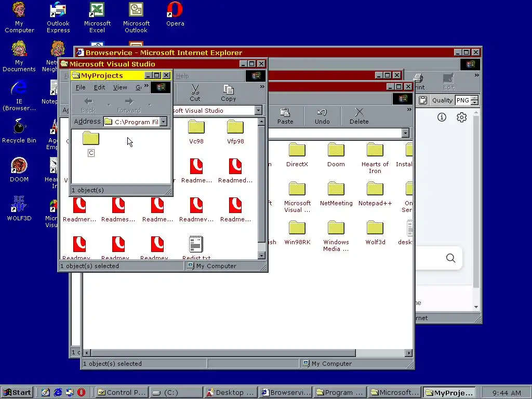532x399 pixels.
Task: Open View menu in MyProjects window
Action: (x=120, y=87)
